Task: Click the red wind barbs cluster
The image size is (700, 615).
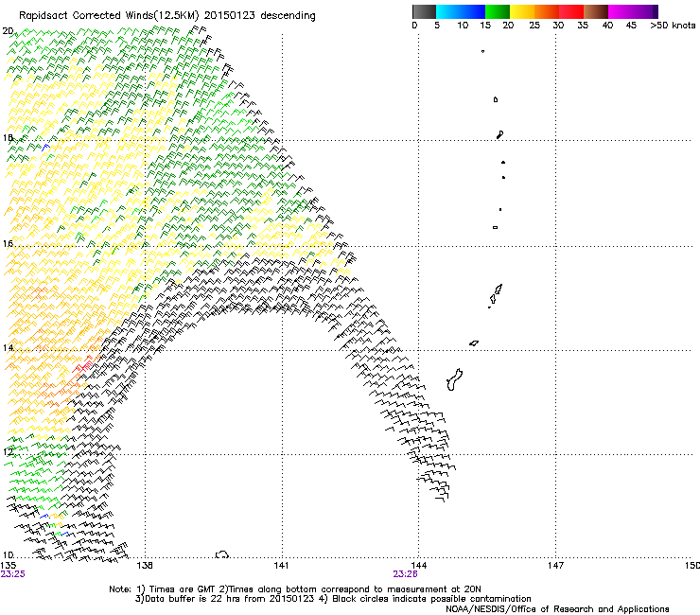Action: pos(83,367)
